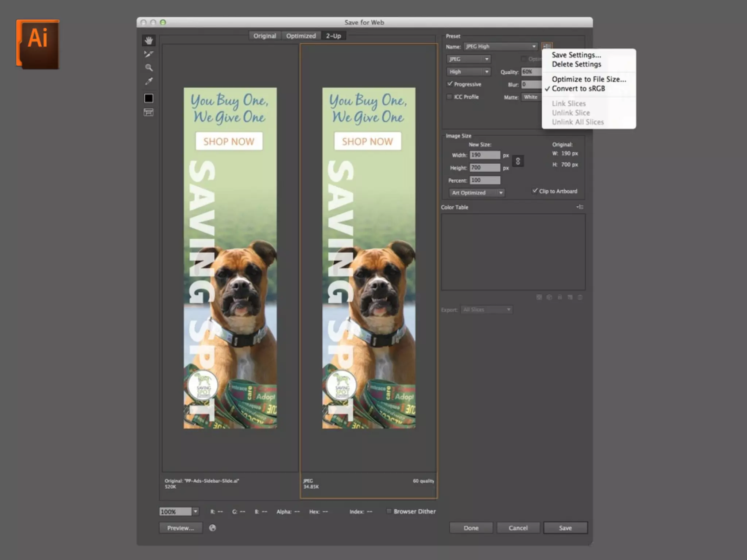747x560 pixels.
Task: Open the zoom level 100% dropdown
Action: pyautogui.click(x=196, y=512)
